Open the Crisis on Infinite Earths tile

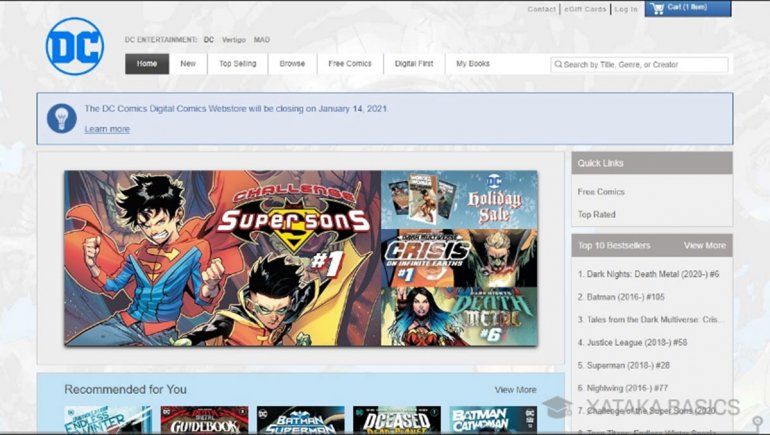tap(459, 258)
